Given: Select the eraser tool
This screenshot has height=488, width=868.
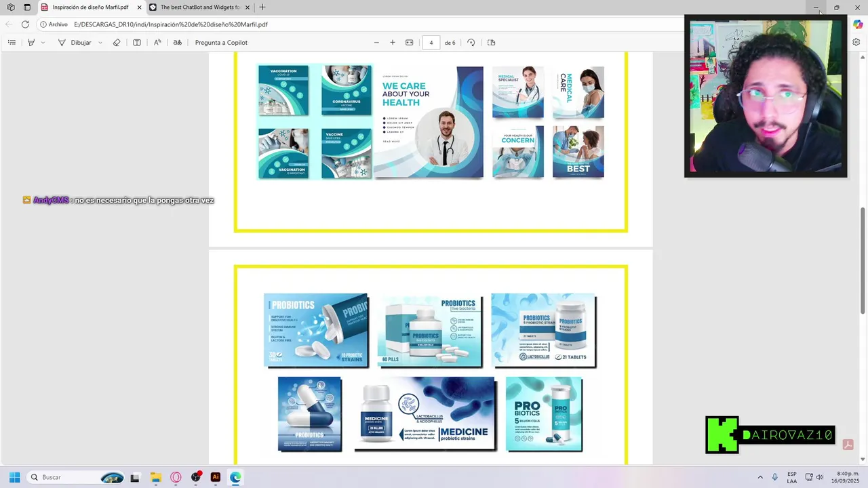Looking at the screenshot, I should tap(117, 43).
